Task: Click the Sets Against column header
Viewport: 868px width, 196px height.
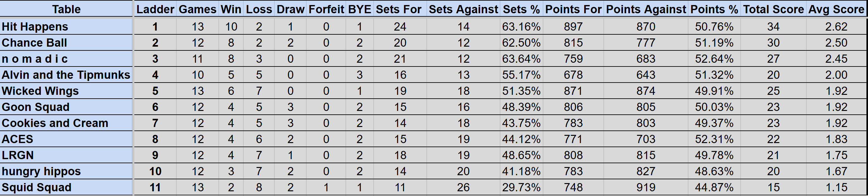Action: click(x=463, y=9)
